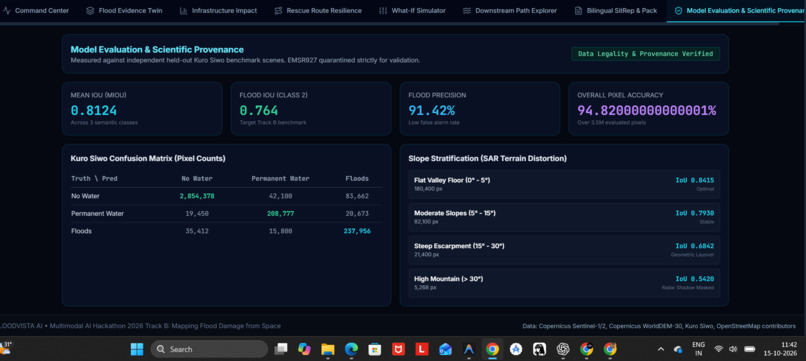Click the Infrastructure Impact chart icon

[184, 11]
